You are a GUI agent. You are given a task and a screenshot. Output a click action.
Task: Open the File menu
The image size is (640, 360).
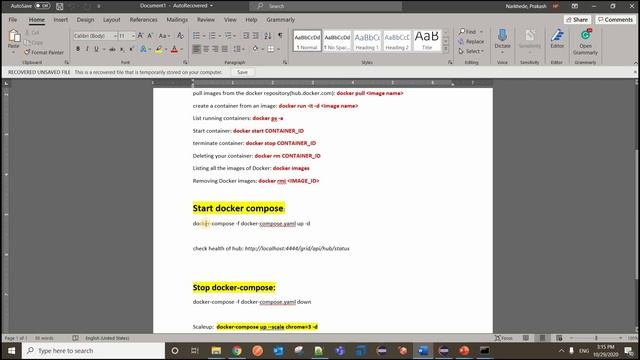tap(13, 20)
